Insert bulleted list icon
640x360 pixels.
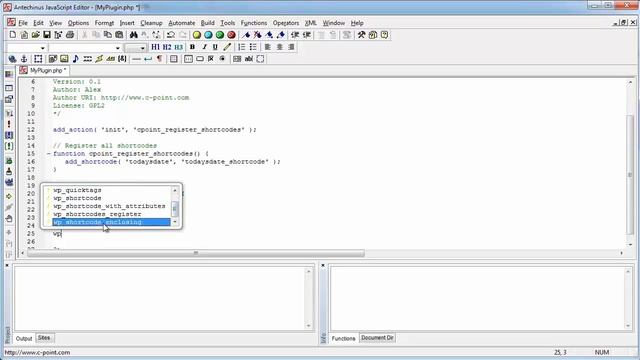click(253, 47)
